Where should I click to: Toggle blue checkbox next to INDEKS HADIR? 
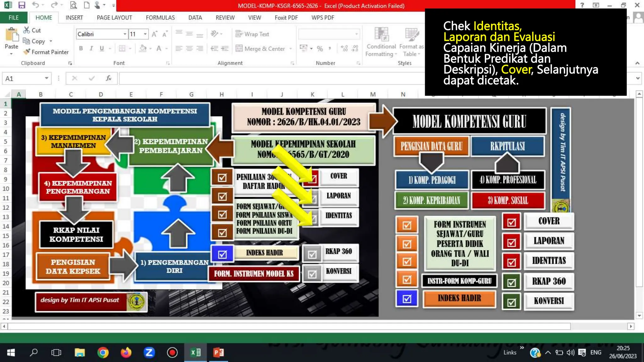(222, 254)
